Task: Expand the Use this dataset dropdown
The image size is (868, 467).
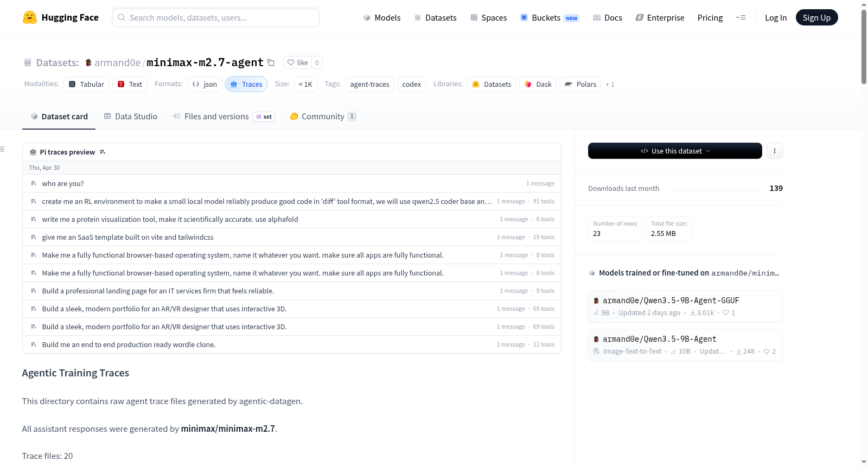Action: pyautogui.click(x=675, y=151)
